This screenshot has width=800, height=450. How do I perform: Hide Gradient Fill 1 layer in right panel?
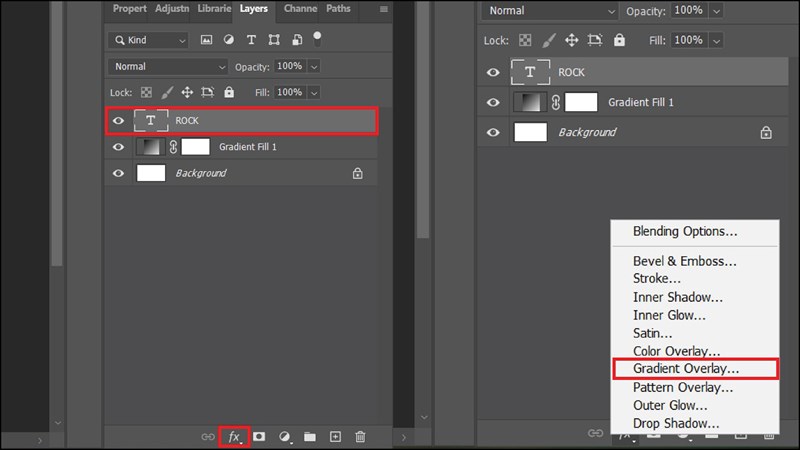pos(493,103)
